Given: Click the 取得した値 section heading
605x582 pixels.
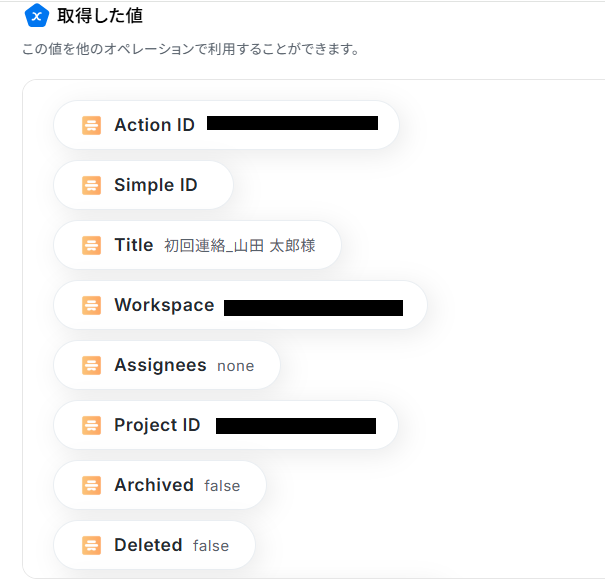Looking at the screenshot, I should (x=100, y=16).
